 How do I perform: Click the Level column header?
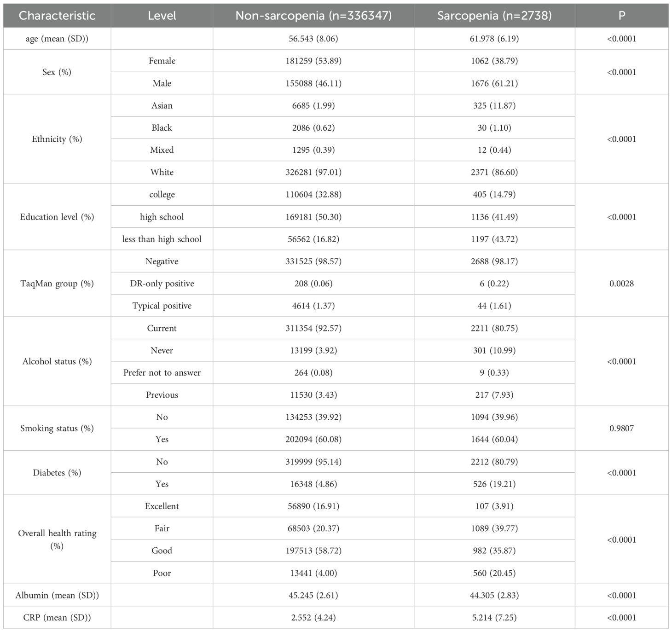click(x=162, y=16)
